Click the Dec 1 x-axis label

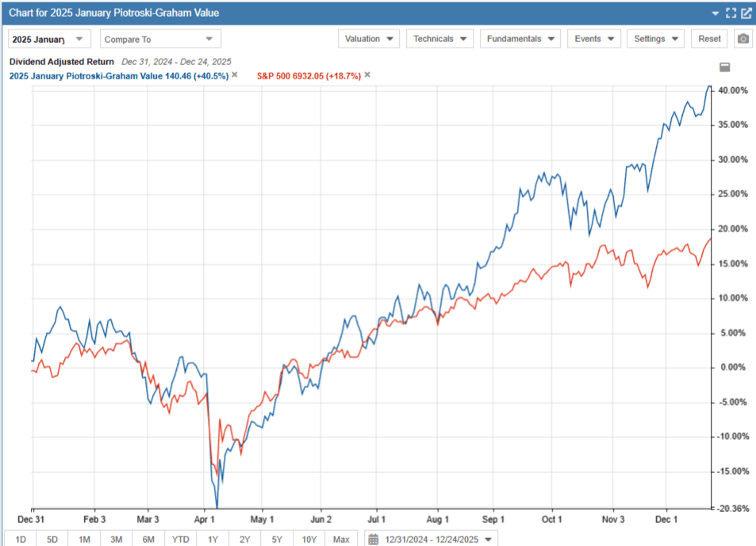[666, 520]
